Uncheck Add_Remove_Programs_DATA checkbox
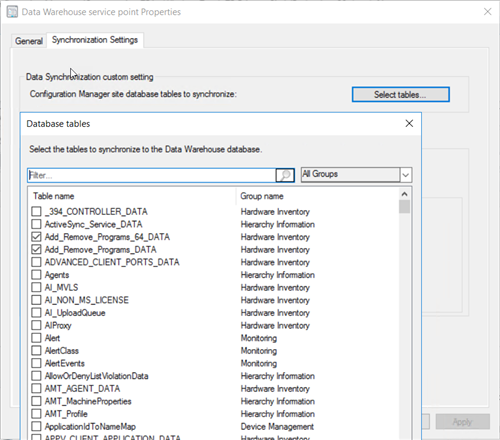500x440 pixels. (x=36, y=249)
